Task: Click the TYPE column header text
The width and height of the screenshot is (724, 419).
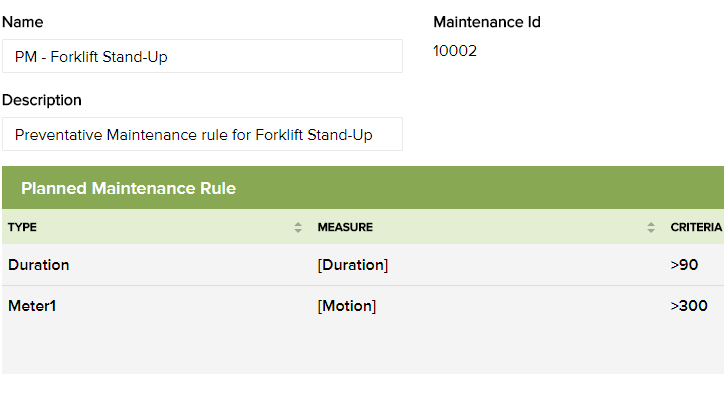Action: pos(23,227)
